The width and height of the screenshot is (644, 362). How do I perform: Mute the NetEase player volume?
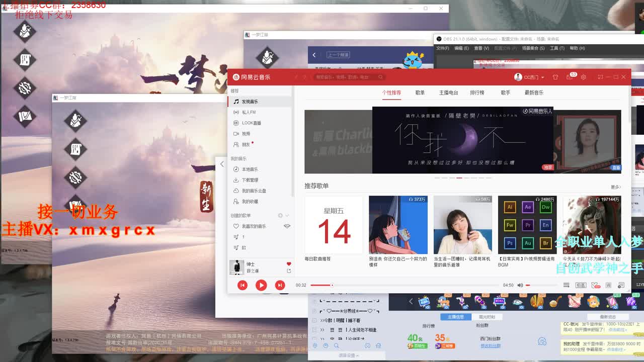pos(520,285)
